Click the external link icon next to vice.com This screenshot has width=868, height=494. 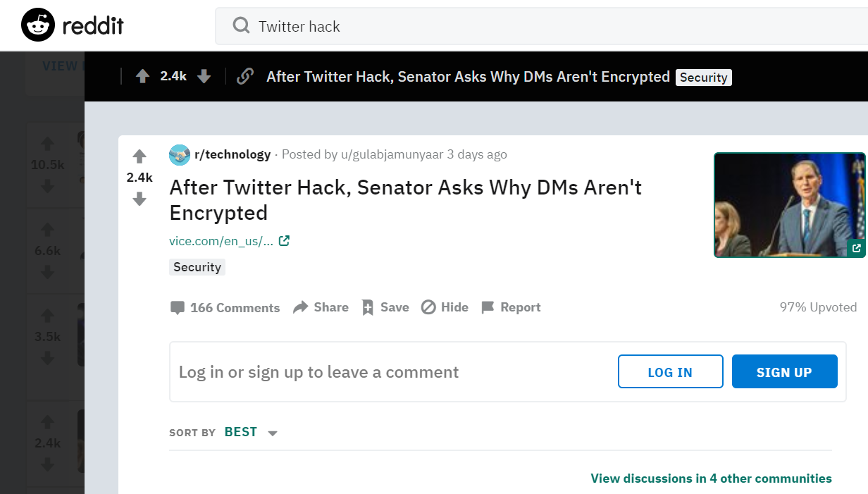(x=284, y=241)
